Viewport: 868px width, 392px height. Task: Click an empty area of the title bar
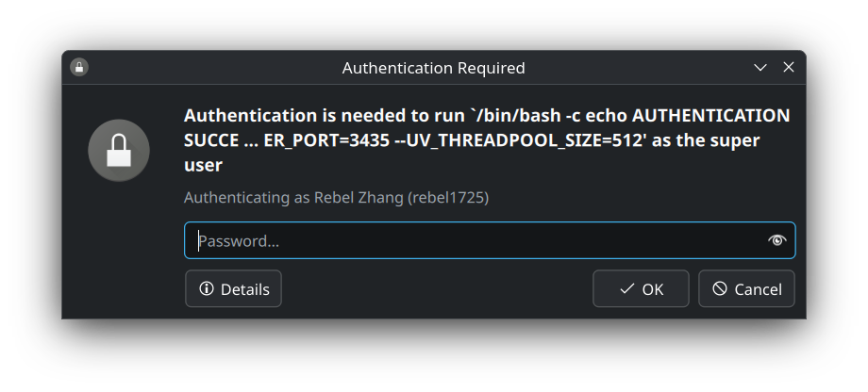click(222, 68)
